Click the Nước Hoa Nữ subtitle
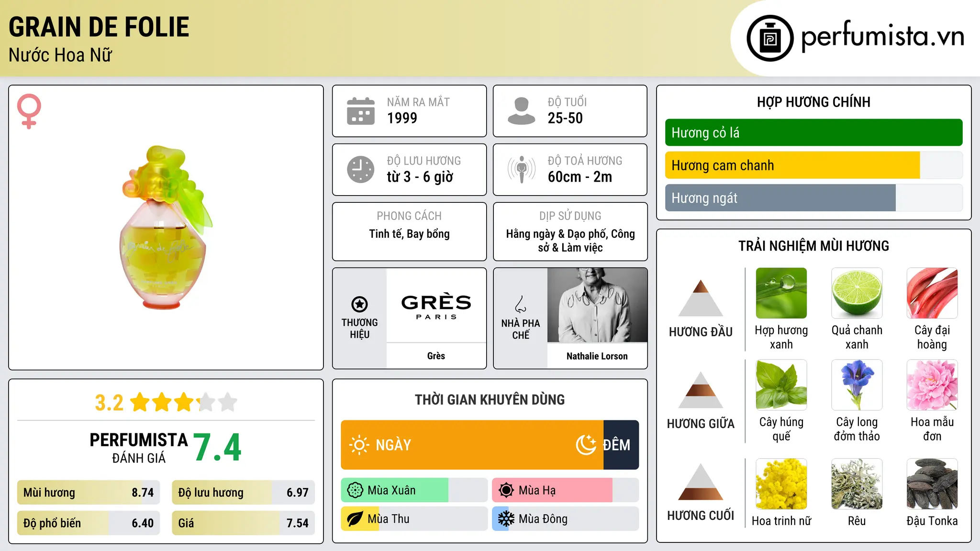 point(60,55)
